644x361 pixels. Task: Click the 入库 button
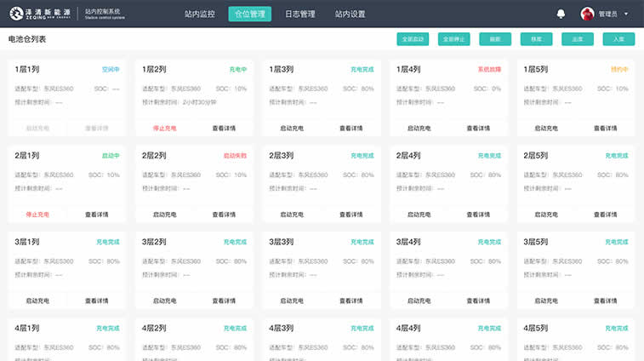618,39
